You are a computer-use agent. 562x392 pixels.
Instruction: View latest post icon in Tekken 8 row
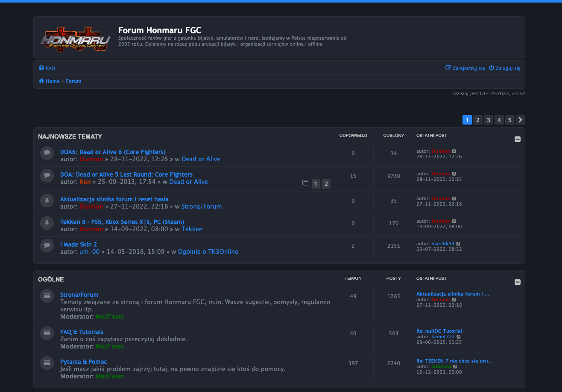click(x=454, y=221)
